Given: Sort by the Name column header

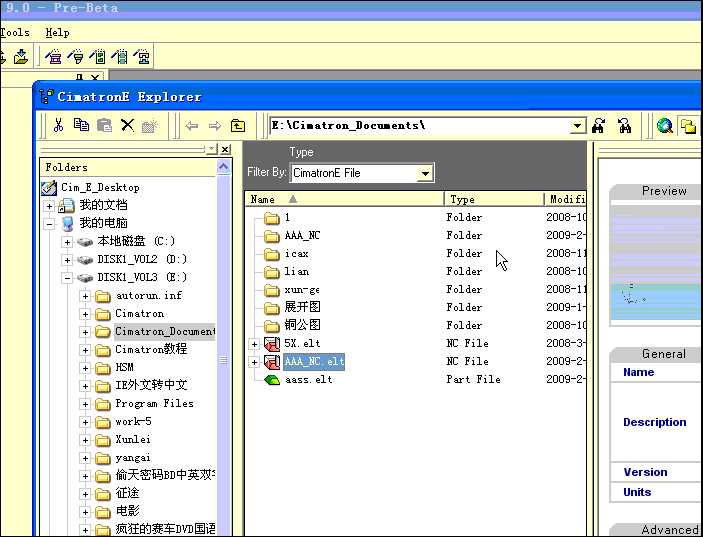Looking at the screenshot, I should point(344,199).
